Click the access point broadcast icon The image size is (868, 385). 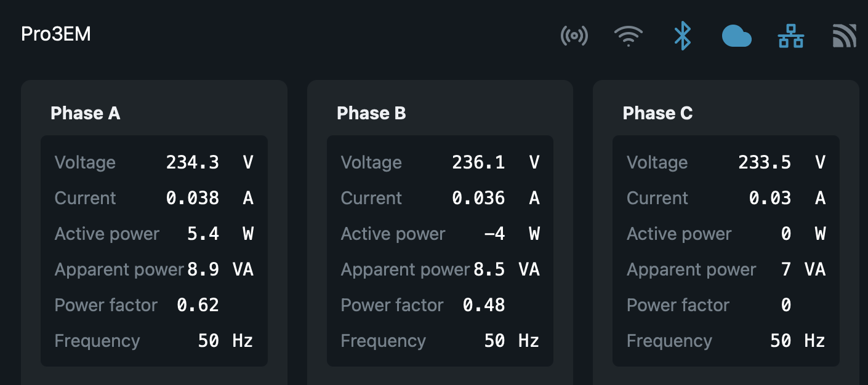(574, 36)
